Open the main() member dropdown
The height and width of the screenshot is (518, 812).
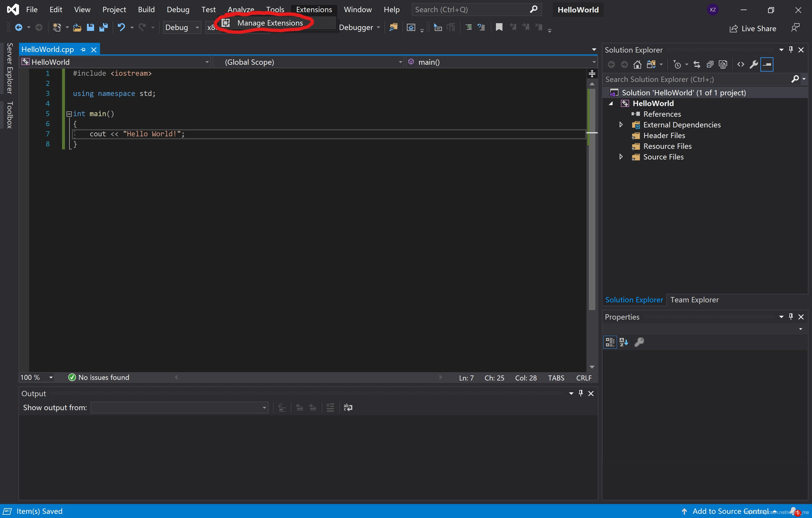(502, 62)
